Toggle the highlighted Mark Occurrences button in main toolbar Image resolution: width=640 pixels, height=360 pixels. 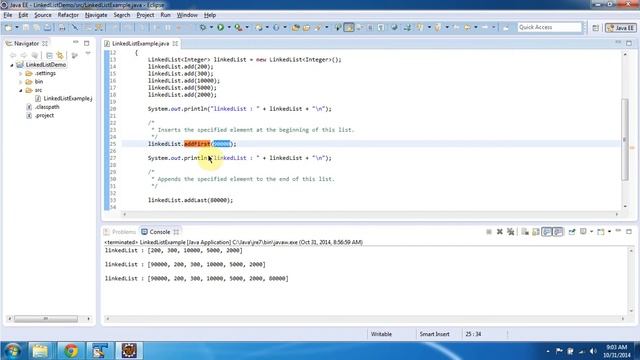(349, 27)
